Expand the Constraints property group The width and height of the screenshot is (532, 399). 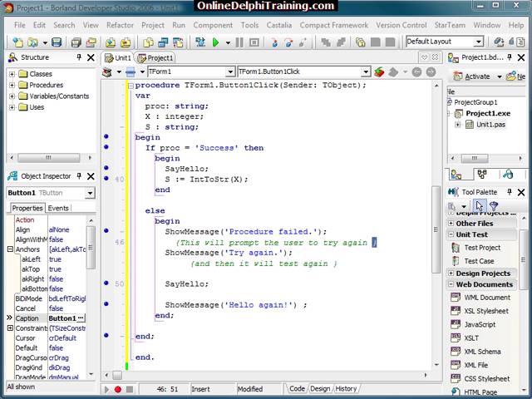10,328
